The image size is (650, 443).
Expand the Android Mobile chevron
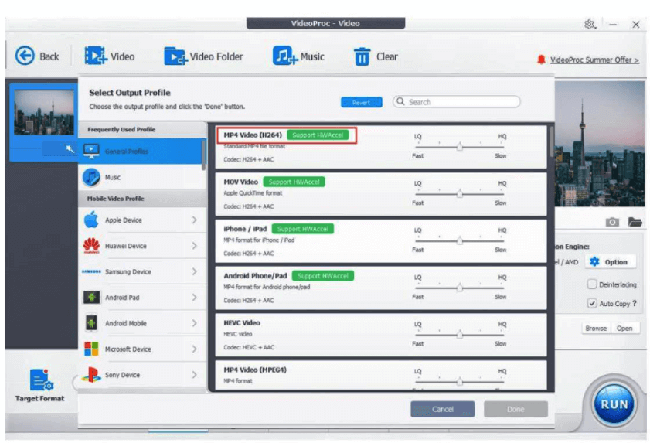194,323
